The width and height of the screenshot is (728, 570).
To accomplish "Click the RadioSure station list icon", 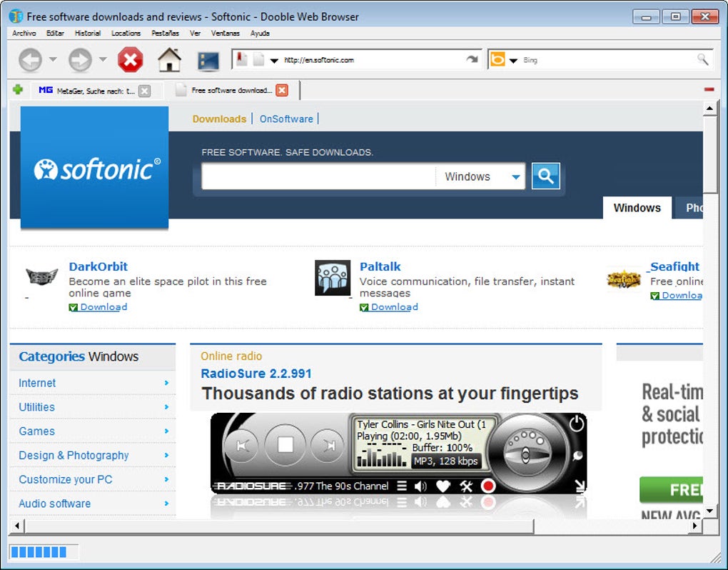I will point(402,486).
